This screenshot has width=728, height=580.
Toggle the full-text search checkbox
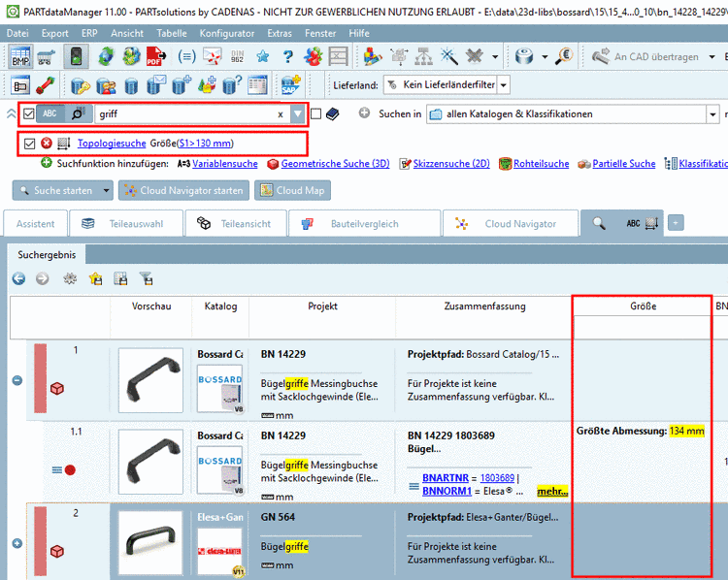tap(28, 114)
